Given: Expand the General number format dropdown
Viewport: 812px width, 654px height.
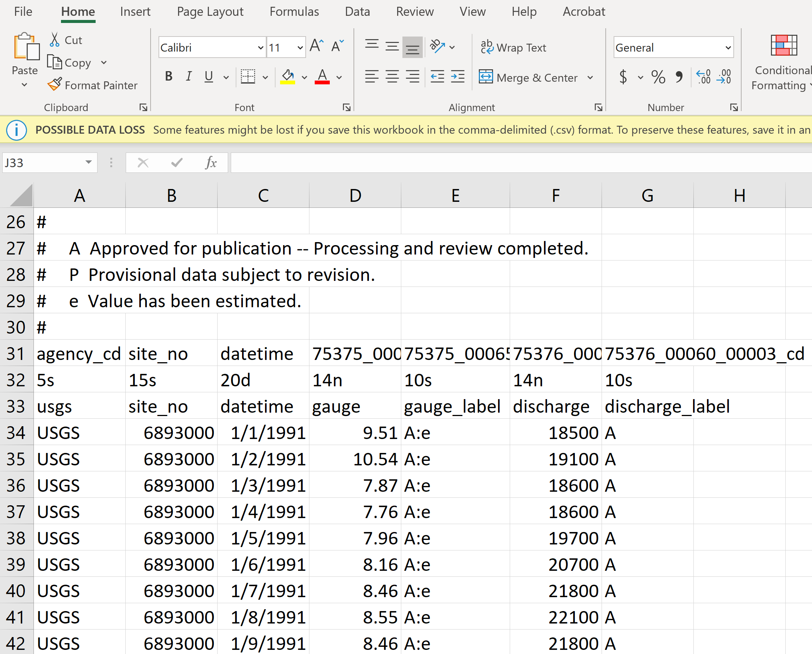Looking at the screenshot, I should tap(728, 47).
